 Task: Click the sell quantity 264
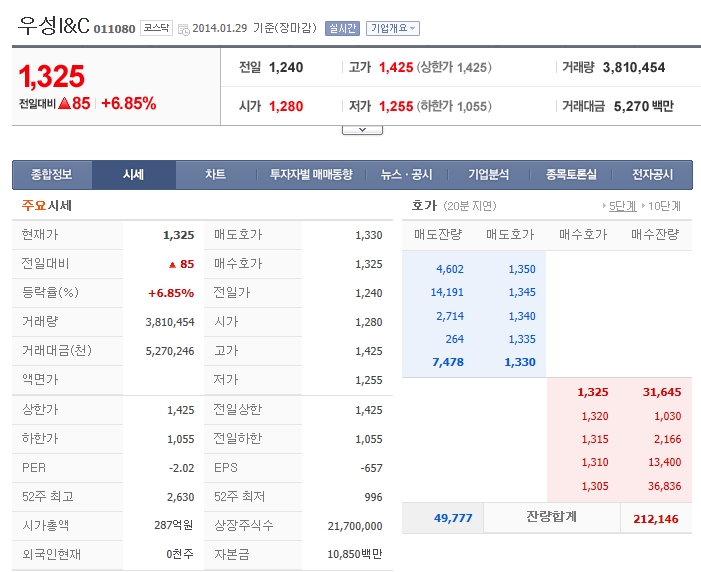coord(455,339)
